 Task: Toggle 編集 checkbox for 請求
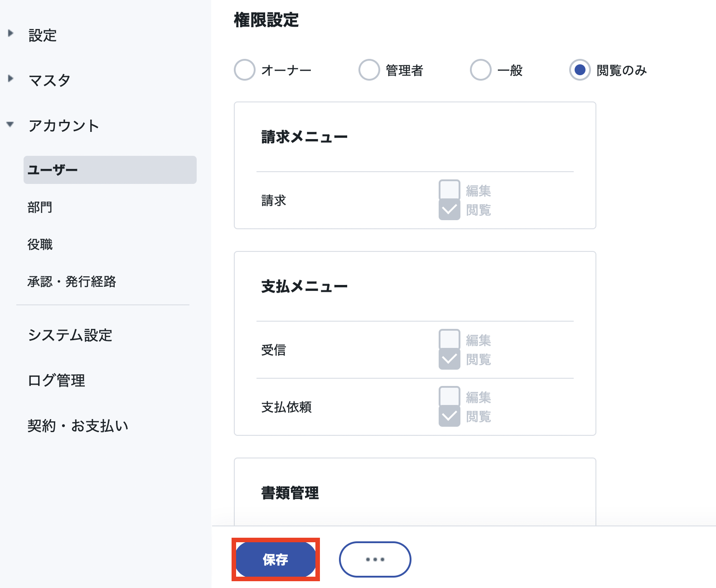[450, 190]
